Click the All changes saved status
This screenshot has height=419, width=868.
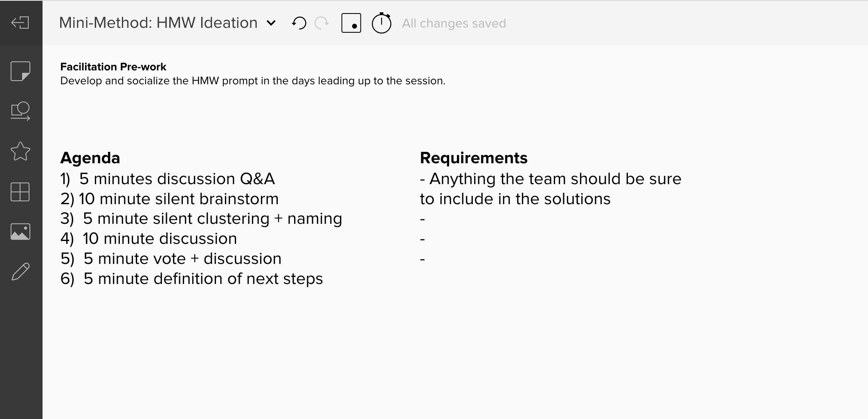point(454,23)
